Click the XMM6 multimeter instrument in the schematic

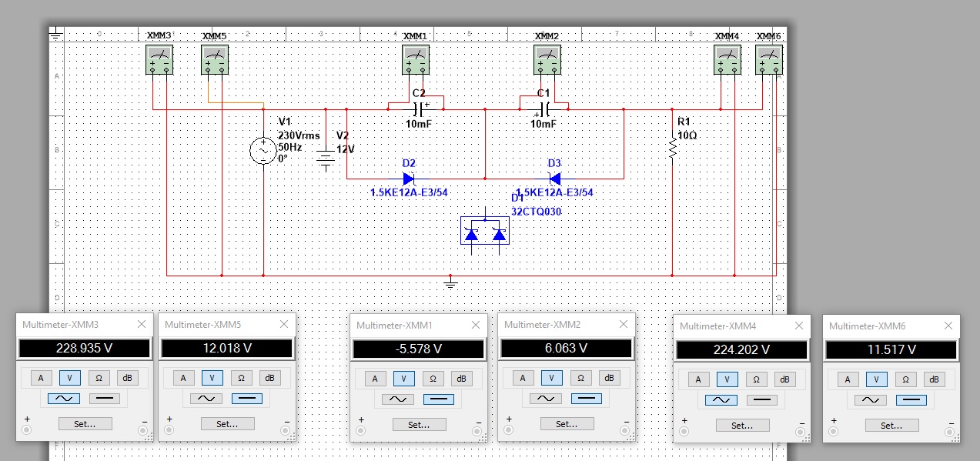(769, 59)
